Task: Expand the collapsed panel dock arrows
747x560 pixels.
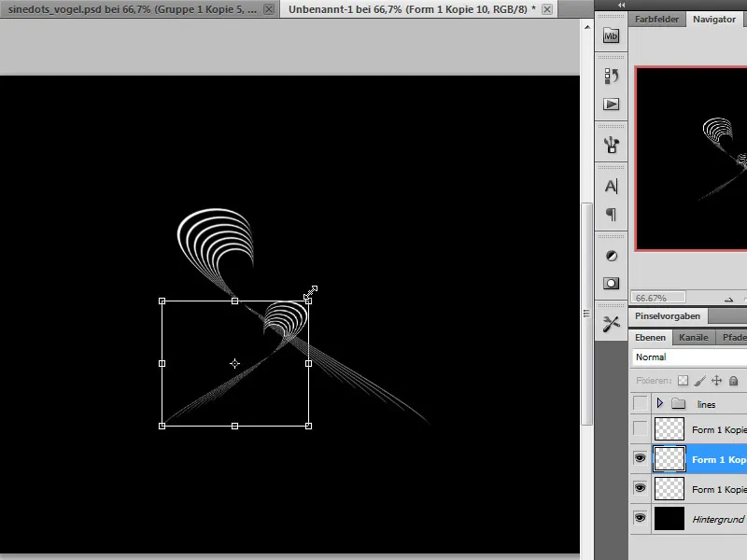Action: tap(621, 5)
